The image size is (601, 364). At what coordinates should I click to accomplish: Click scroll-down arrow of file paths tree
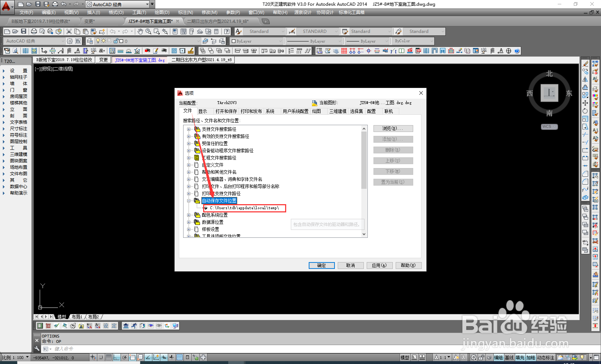pyautogui.click(x=364, y=234)
